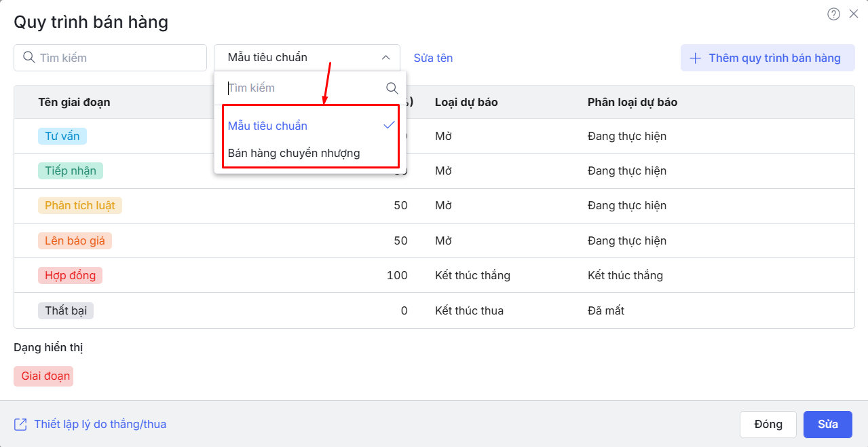Click the help question mark icon
The height and width of the screenshot is (447, 868).
click(833, 14)
